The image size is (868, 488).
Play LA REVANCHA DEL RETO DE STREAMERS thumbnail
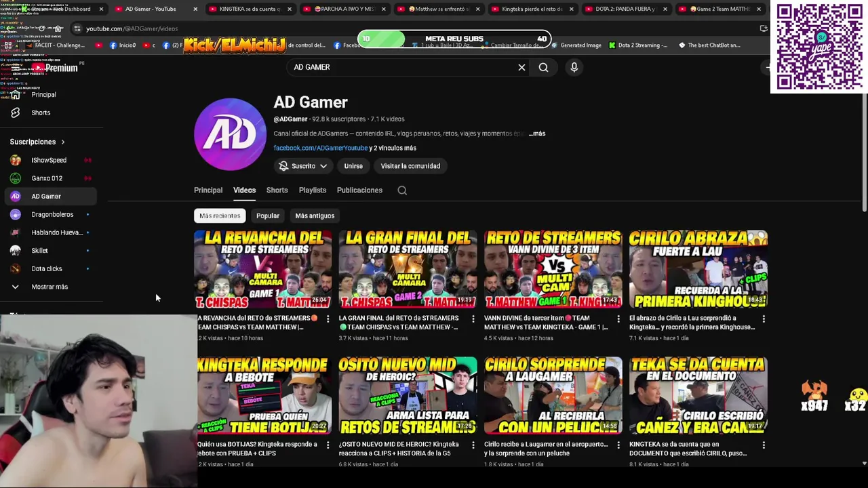pos(263,269)
